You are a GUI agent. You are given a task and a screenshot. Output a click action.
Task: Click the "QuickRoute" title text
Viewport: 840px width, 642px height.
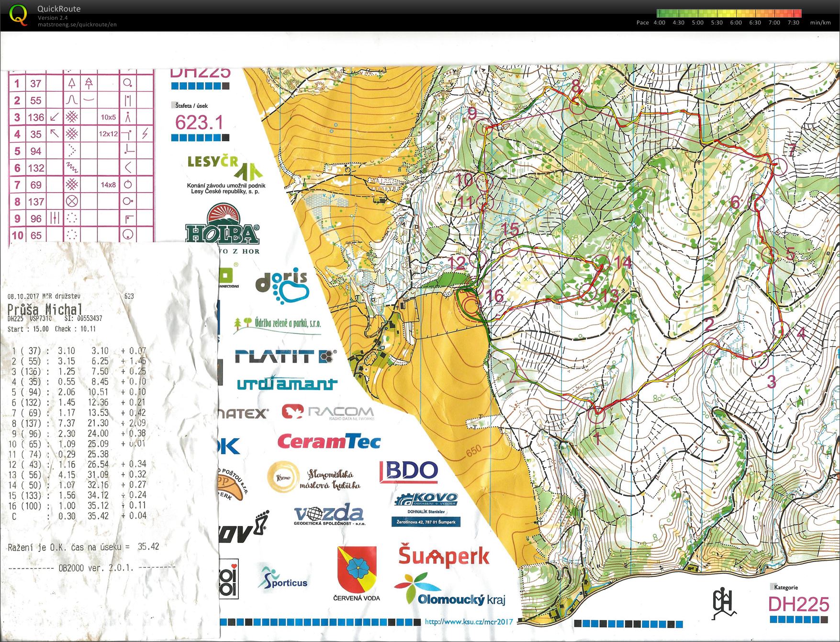[59, 9]
